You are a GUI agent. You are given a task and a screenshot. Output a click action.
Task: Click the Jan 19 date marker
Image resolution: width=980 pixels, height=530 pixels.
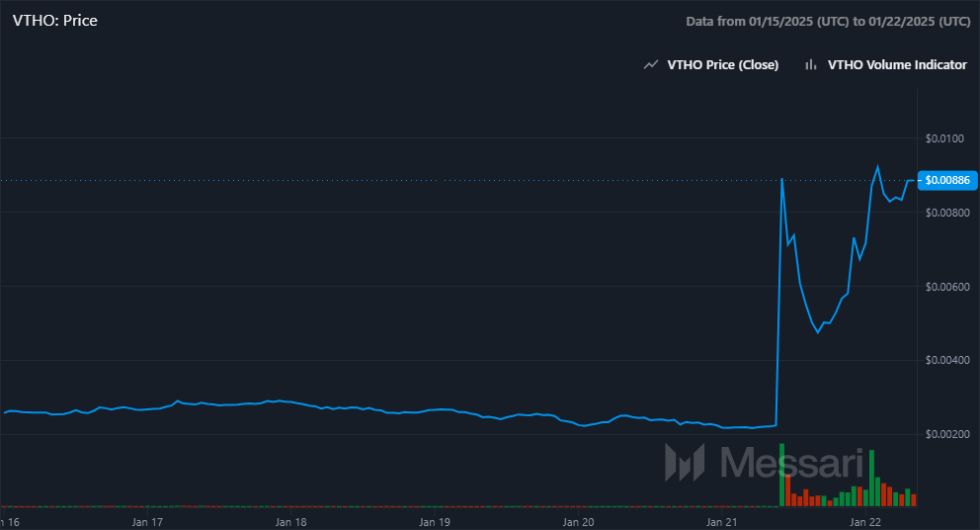pyautogui.click(x=435, y=520)
